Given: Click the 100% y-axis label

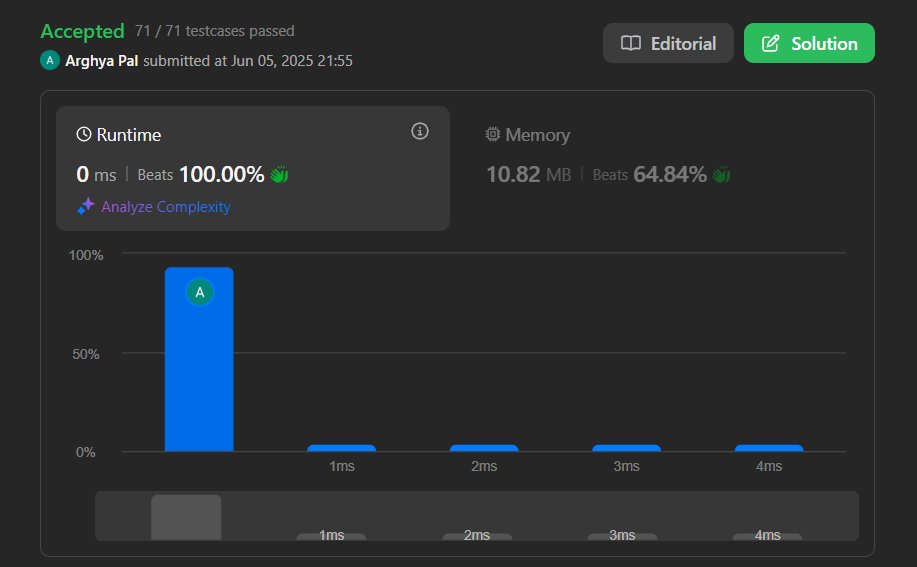Looking at the screenshot, I should point(86,255).
